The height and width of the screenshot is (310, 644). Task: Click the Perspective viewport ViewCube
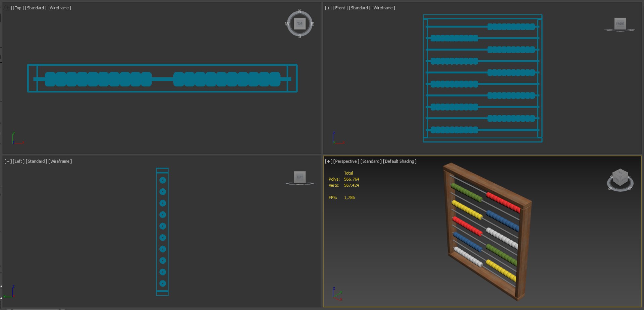pyautogui.click(x=620, y=180)
